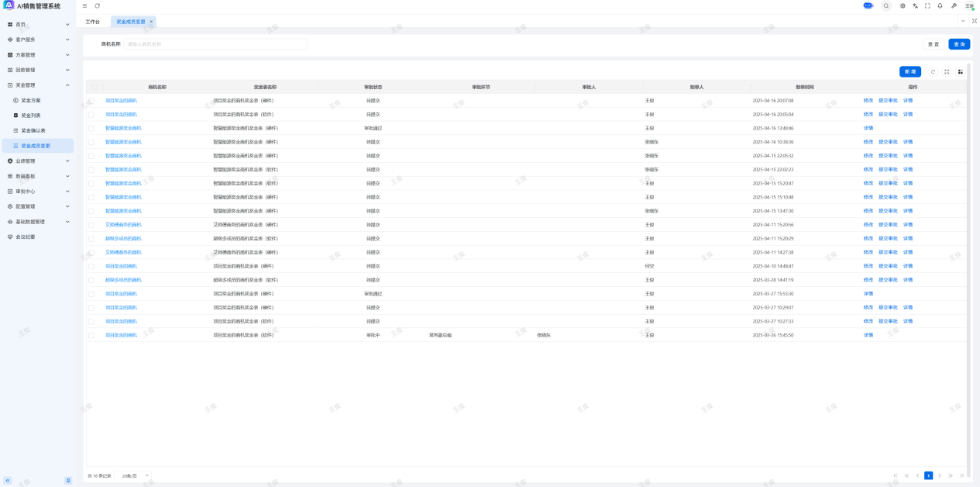Check the first row checkbox
The height and width of the screenshot is (487, 980).
pos(91,101)
